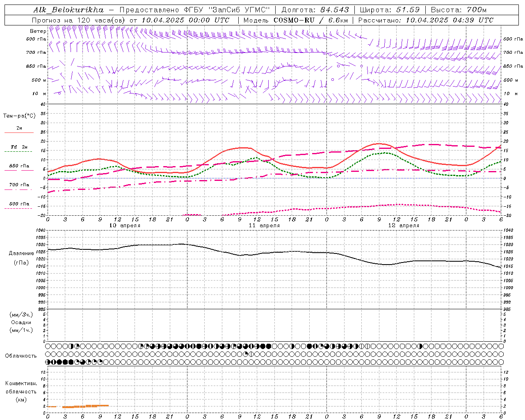Click the Тем-ра(°C) temperature label
The width and height of the screenshot is (525, 420).
coord(19,116)
